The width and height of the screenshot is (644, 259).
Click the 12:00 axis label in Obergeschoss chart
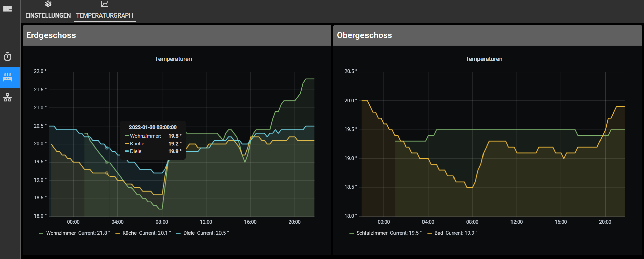517,222
